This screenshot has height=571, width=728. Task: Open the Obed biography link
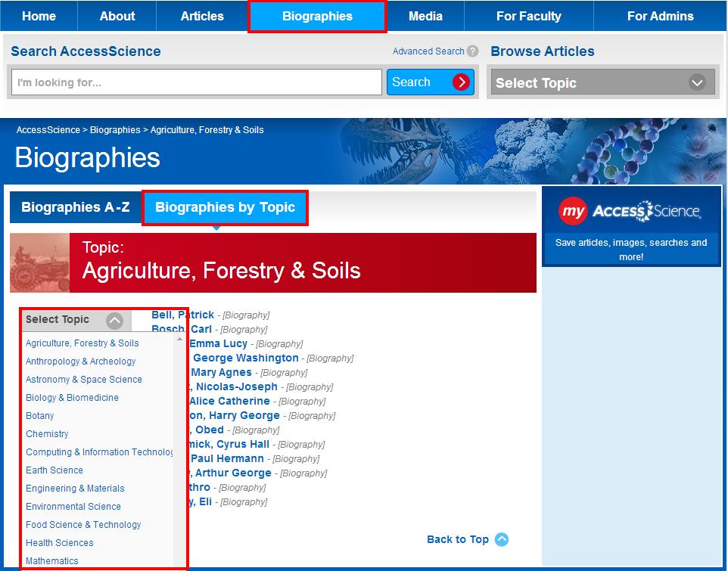point(206,430)
